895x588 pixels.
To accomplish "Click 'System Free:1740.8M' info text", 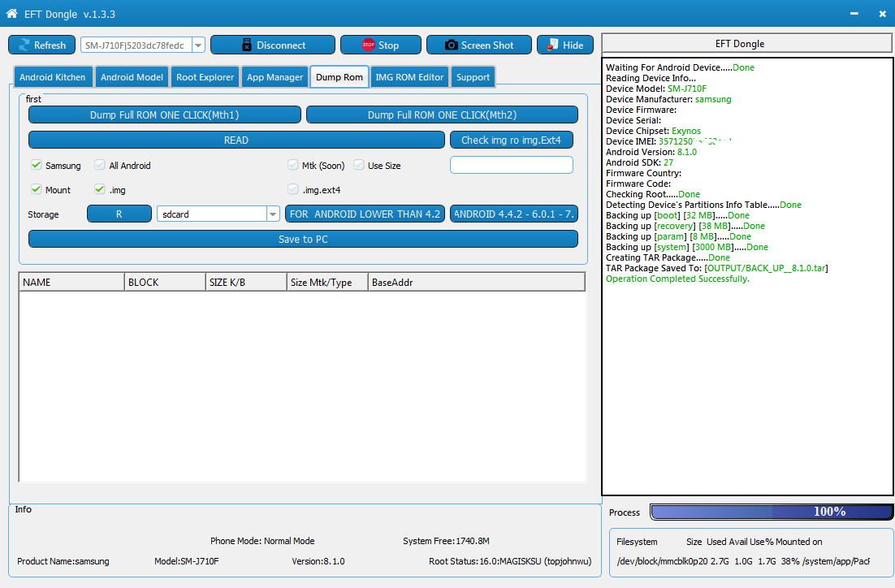I will coord(446,541).
